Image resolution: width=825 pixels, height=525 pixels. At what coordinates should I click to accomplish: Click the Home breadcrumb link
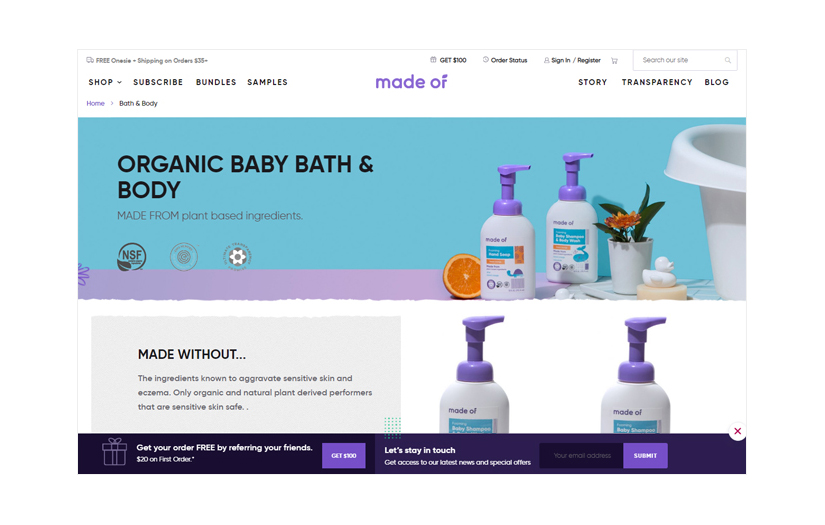click(x=95, y=104)
